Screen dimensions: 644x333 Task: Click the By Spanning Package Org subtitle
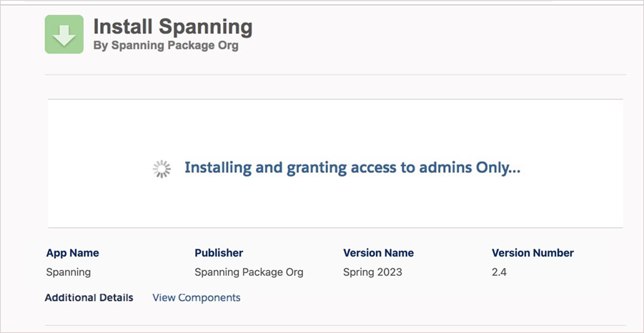pyautogui.click(x=166, y=45)
